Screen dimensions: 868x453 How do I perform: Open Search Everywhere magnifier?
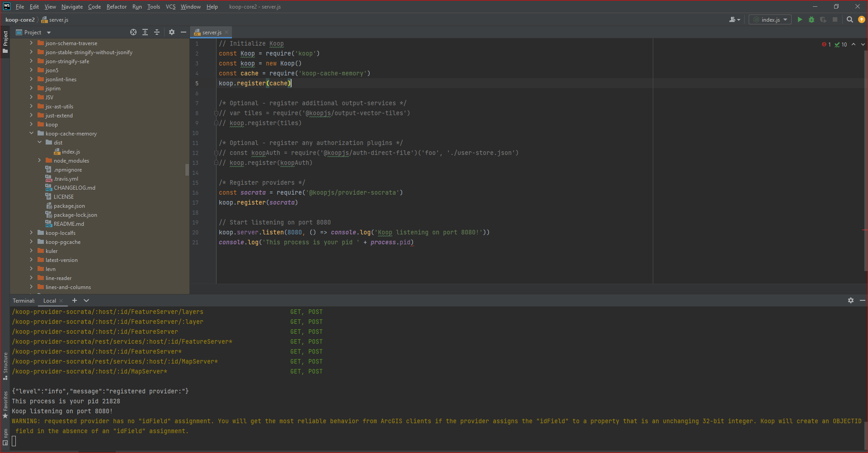[850, 19]
